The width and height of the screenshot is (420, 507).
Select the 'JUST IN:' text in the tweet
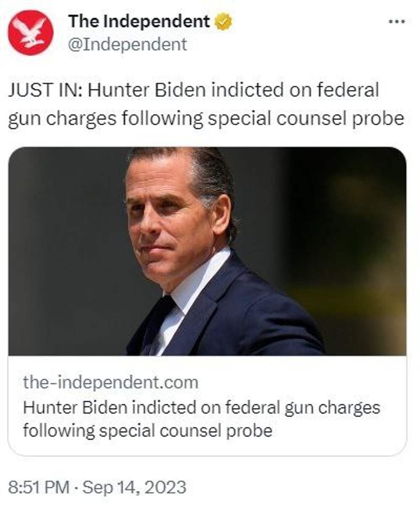click(x=45, y=90)
